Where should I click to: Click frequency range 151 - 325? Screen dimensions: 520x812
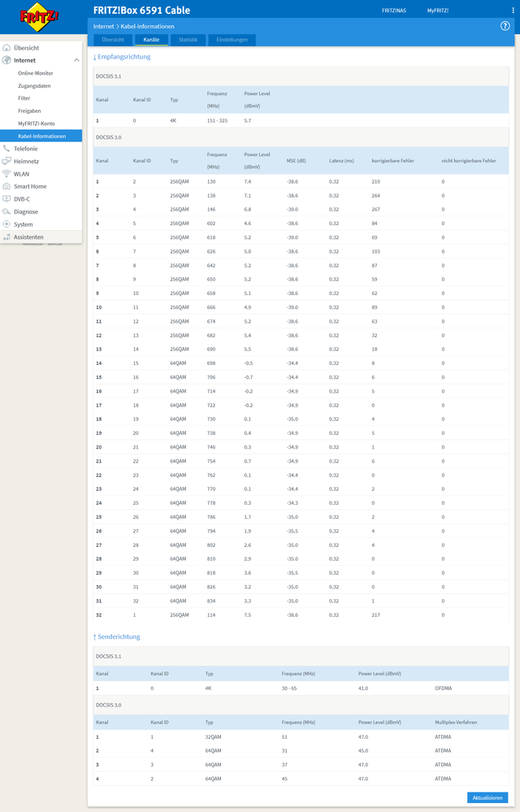217,120
